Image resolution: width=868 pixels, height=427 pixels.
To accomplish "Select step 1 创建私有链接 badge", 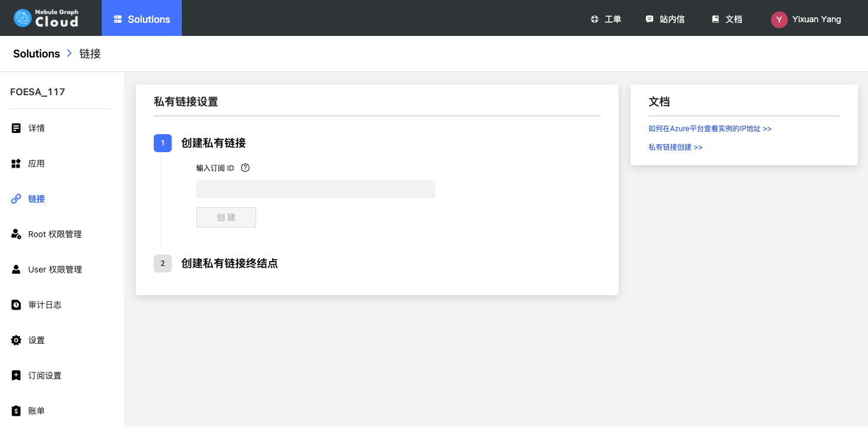I will tap(163, 143).
